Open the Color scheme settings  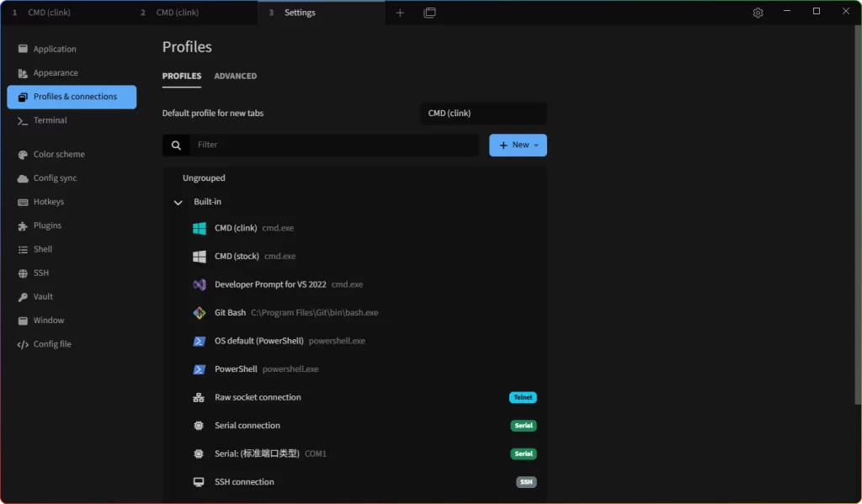click(x=72, y=155)
